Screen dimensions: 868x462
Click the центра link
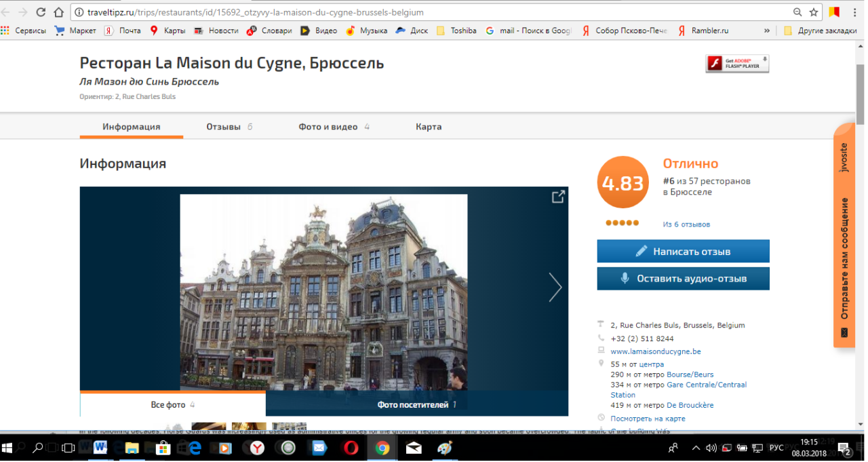(x=652, y=364)
